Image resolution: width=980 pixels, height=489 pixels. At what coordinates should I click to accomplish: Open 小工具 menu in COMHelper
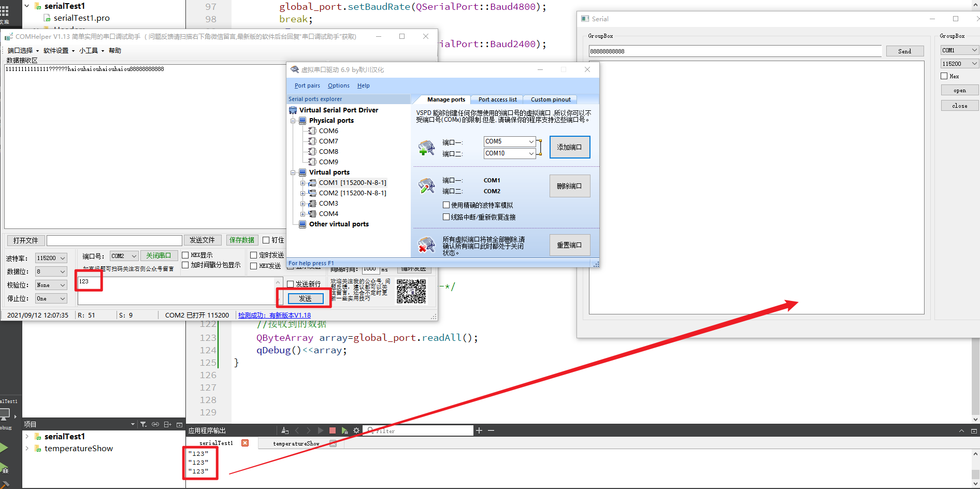point(91,51)
